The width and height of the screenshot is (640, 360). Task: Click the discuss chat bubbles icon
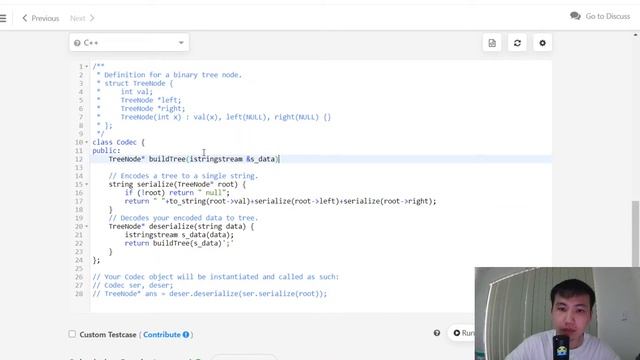[x=576, y=16]
